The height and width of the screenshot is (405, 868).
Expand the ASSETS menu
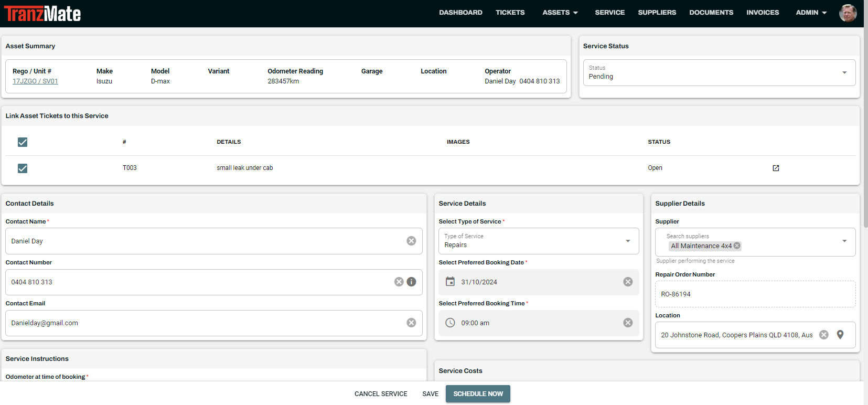560,13
